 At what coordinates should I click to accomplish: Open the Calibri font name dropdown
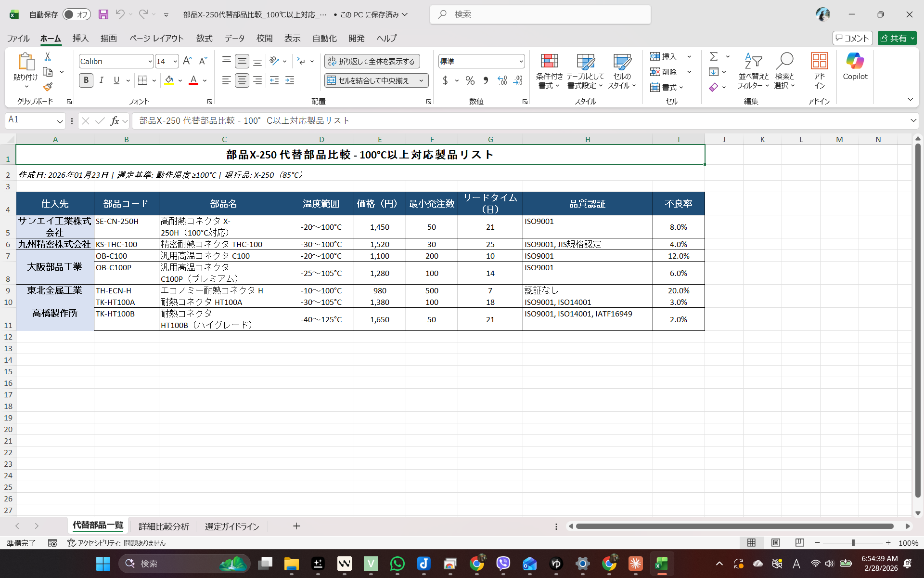[x=150, y=62]
